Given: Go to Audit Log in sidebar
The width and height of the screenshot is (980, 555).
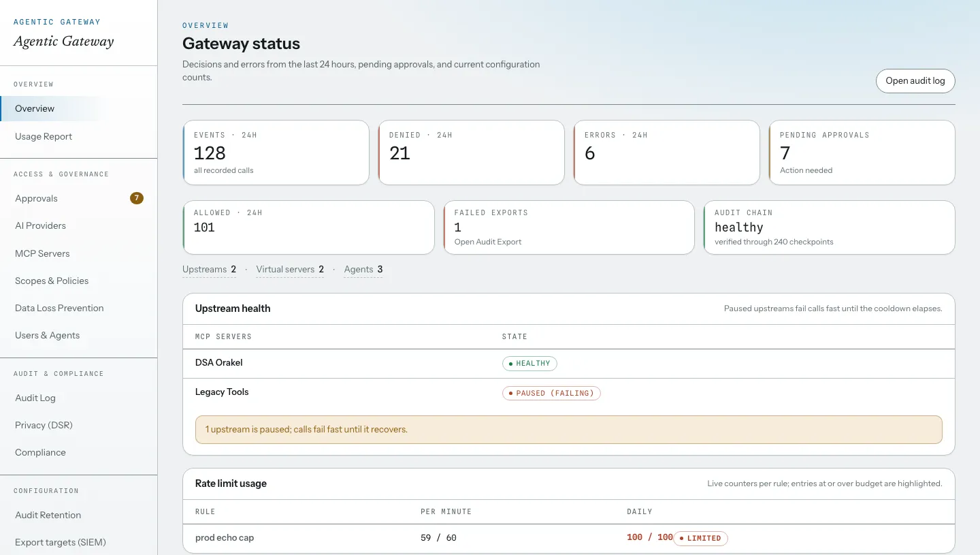Looking at the screenshot, I should (x=78, y=398).
